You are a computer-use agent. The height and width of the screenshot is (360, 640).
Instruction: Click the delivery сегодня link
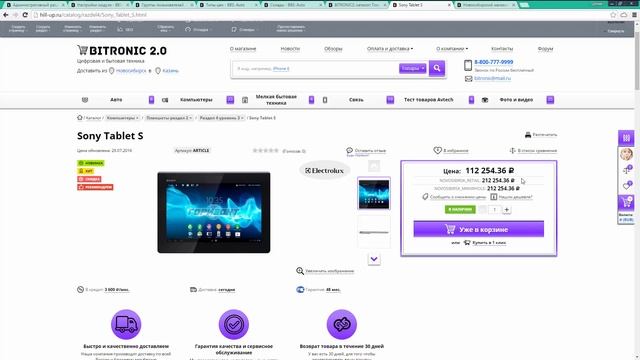click(x=227, y=290)
